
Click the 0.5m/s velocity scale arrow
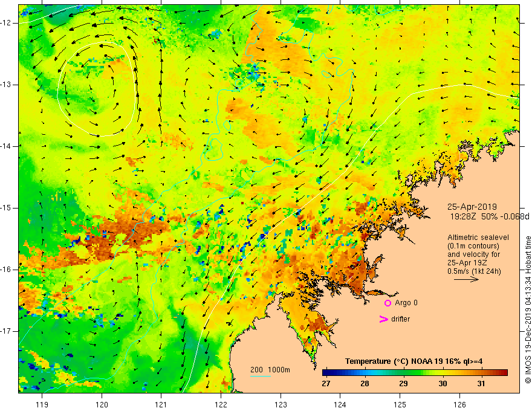(466, 279)
